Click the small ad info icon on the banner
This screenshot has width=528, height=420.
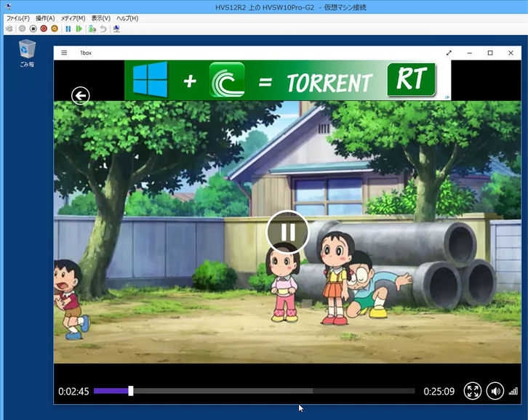447,97
